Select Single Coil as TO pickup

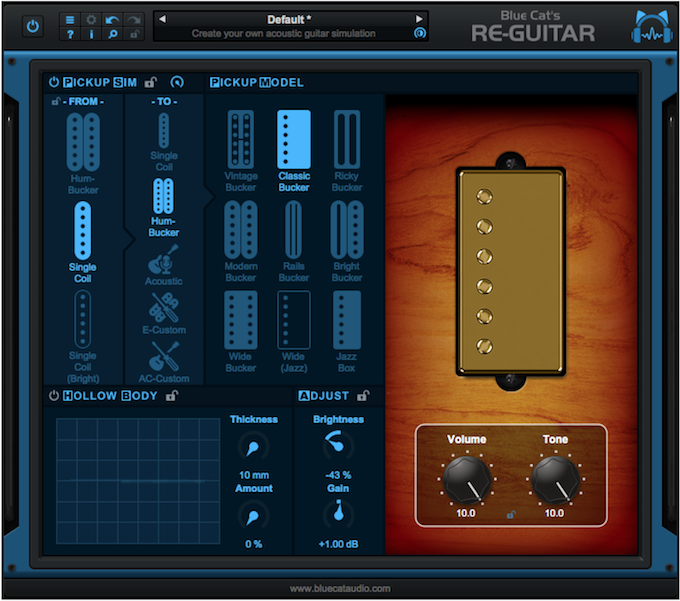coord(164,142)
